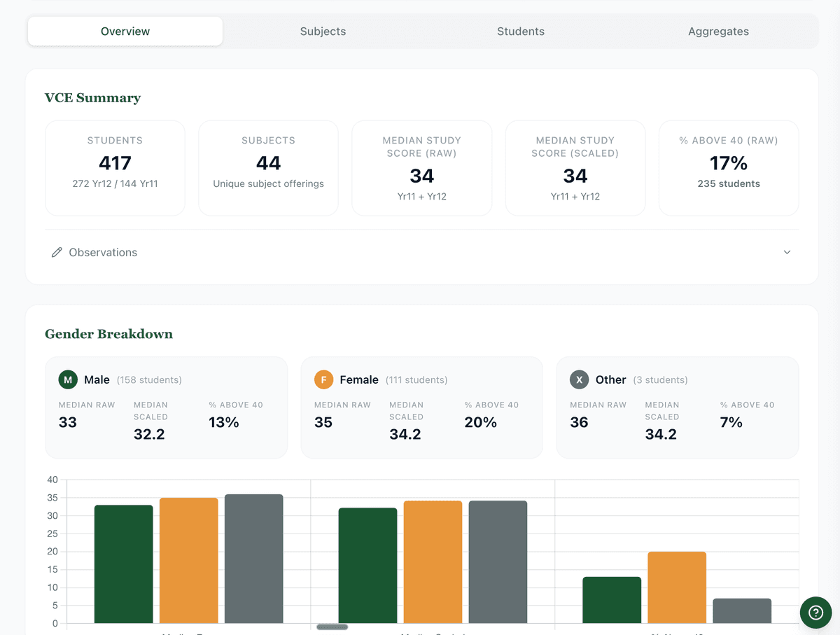The width and height of the screenshot is (840, 635).
Task: Click the orange F female badge
Action: pyautogui.click(x=323, y=379)
